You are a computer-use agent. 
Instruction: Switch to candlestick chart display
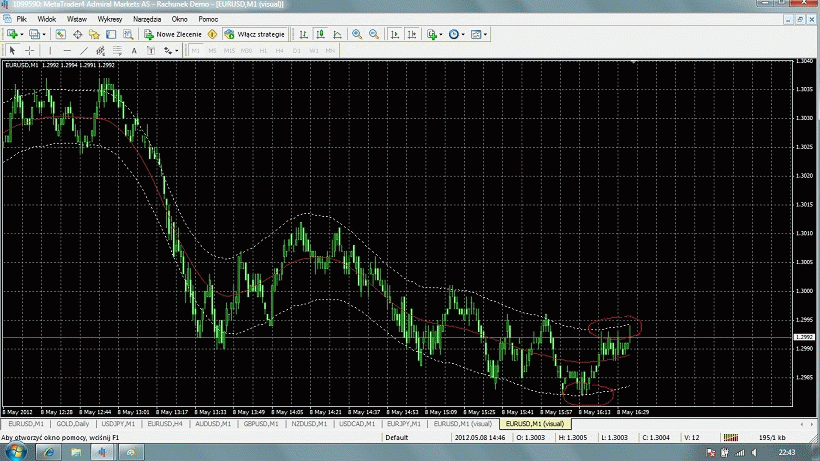pyautogui.click(x=321, y=34)
